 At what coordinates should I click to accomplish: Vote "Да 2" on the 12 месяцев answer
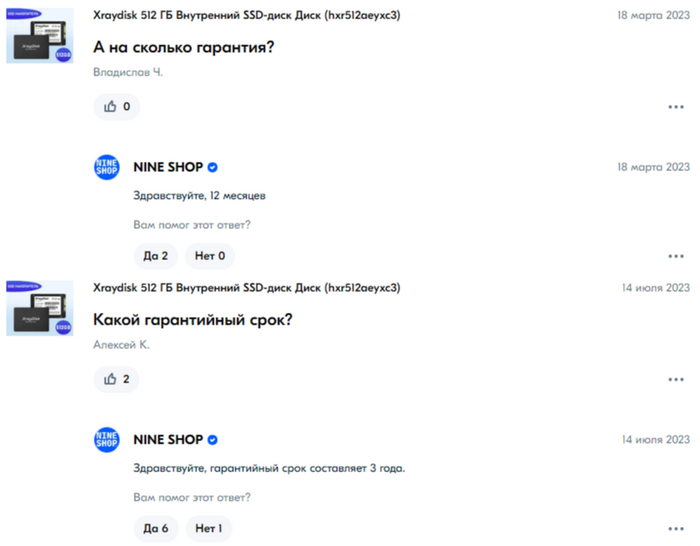155,256
